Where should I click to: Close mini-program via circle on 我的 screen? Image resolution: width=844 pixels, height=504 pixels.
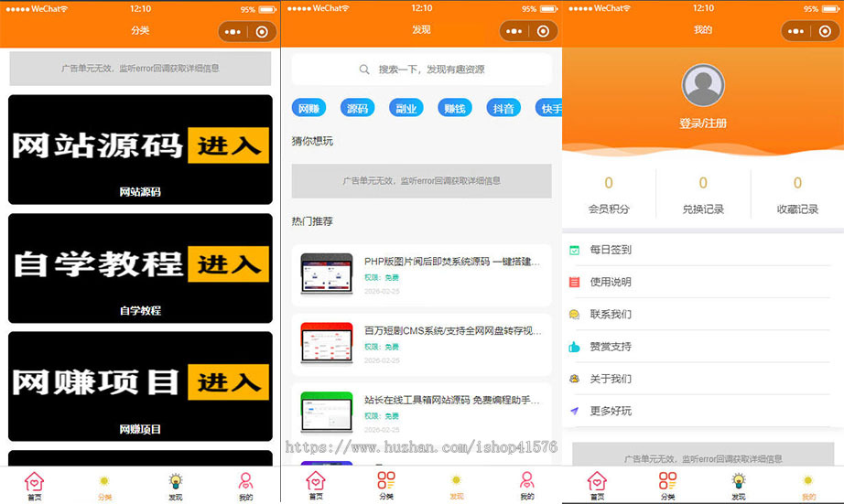(x=825, y=31)
